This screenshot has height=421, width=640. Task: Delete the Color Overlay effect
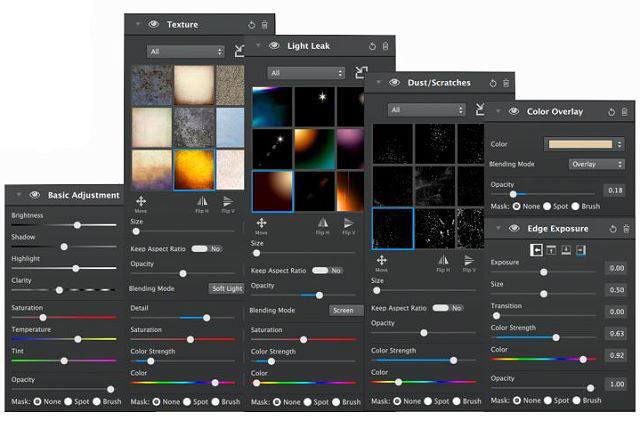624,112
